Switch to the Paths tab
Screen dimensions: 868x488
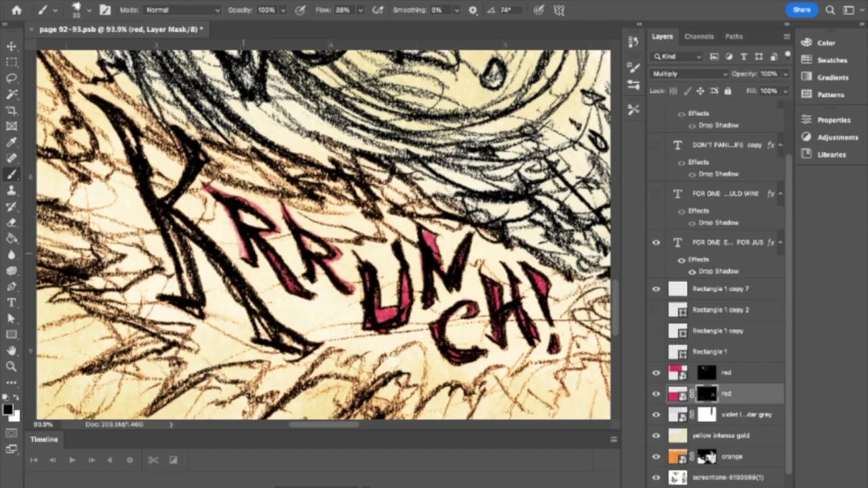[x=734, y=37]
